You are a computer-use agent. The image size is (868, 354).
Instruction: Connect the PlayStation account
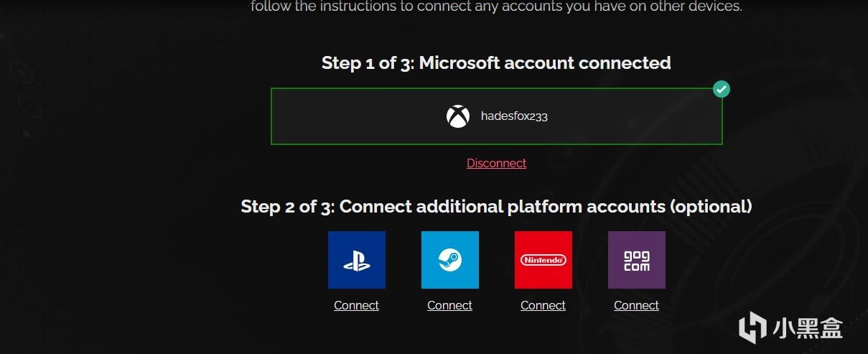click(x=356, y=305)
